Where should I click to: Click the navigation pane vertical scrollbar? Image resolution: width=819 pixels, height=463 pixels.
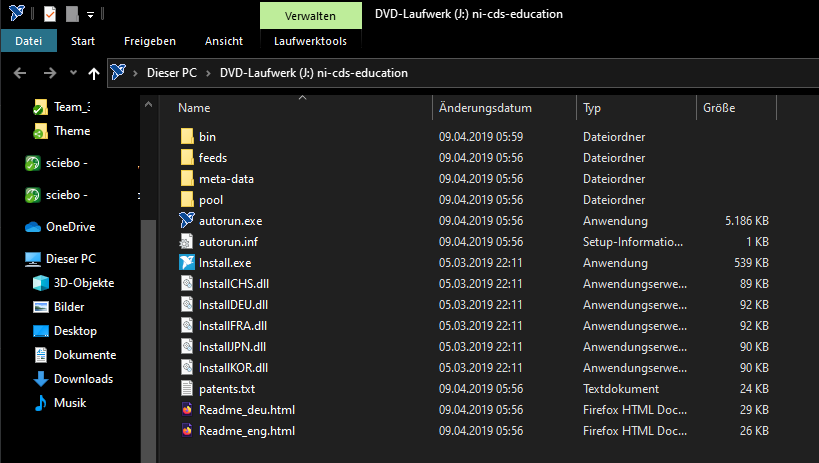[x=148, y=300]
